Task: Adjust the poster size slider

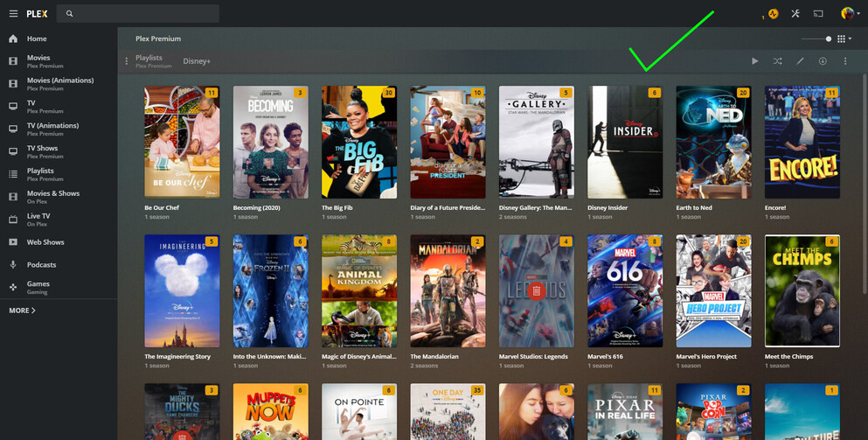Action: 816,38
